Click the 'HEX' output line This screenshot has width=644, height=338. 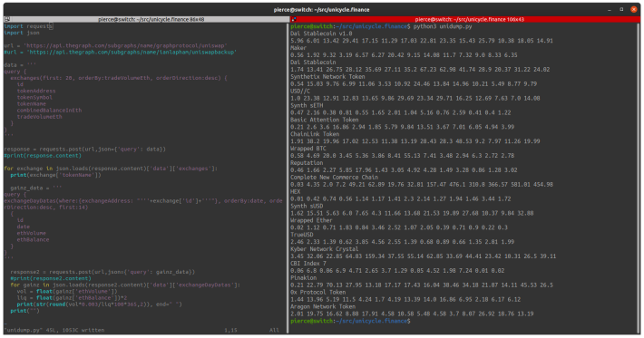click(x=296, y=191)
